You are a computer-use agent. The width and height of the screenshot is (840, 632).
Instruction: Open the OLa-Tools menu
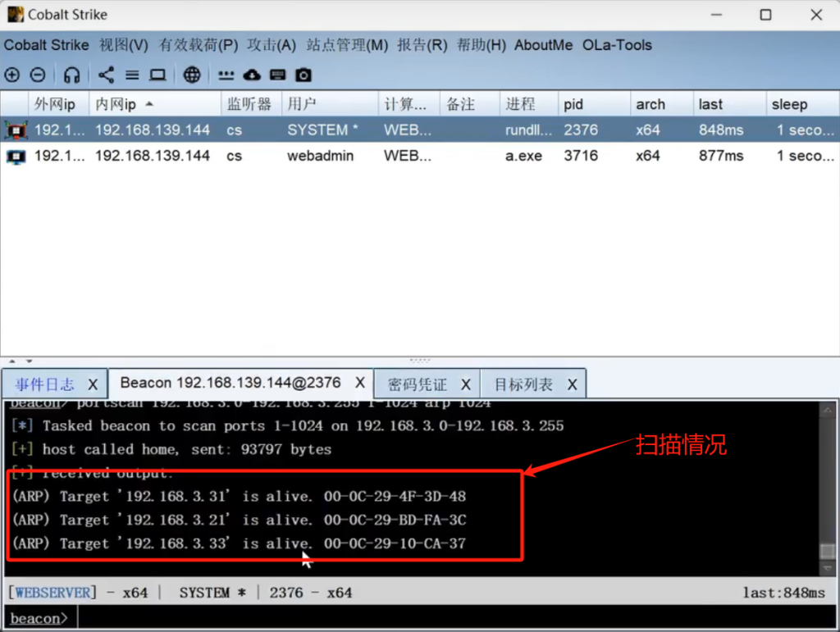tap(617, 45)
